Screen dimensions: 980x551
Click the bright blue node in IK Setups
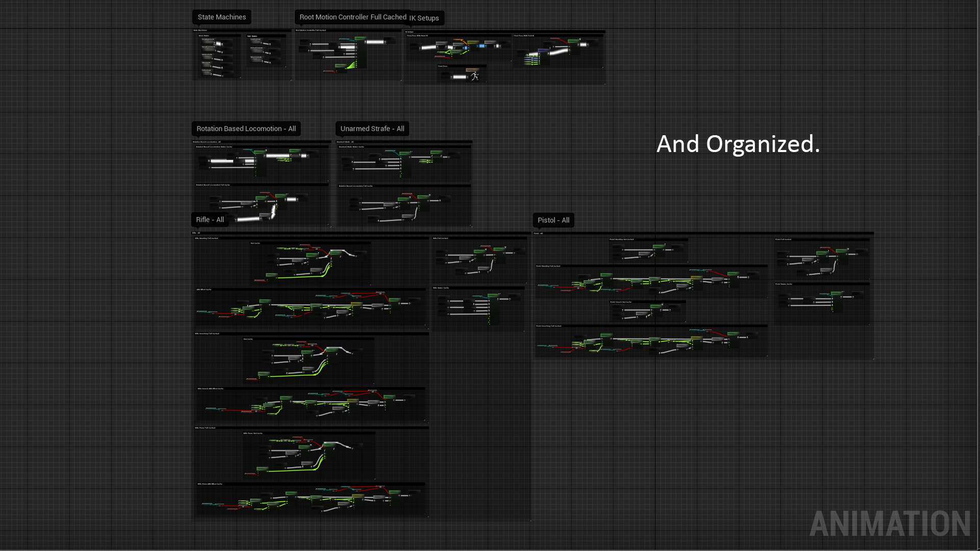(x=482, y=46)
